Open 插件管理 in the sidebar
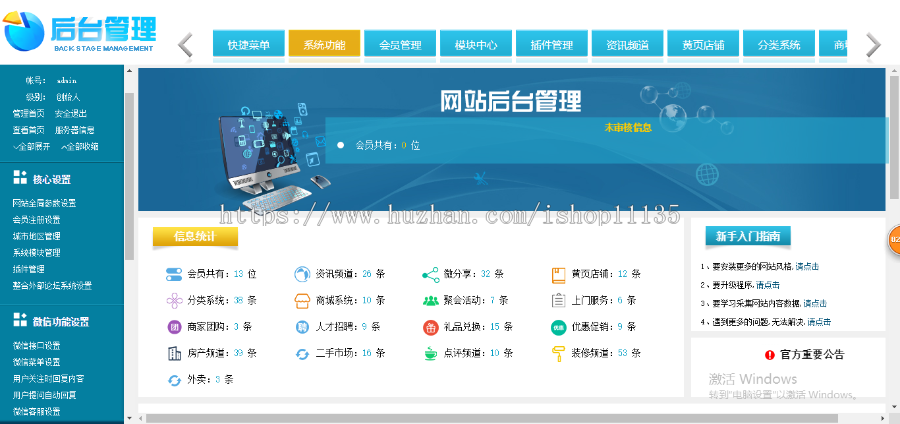This screenshot has width=900, height=424. pos(29,269)
